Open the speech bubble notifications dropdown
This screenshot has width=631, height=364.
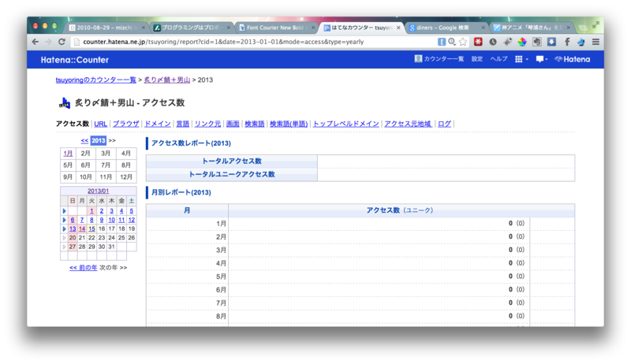coord(542,59)
